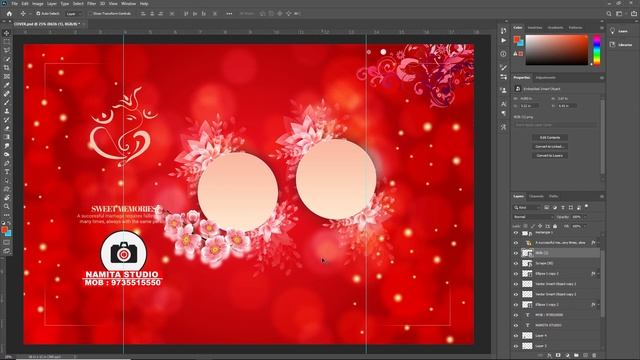Open the three-dots align options
This screenshot has height=360, width=640.
coord(229,13)
